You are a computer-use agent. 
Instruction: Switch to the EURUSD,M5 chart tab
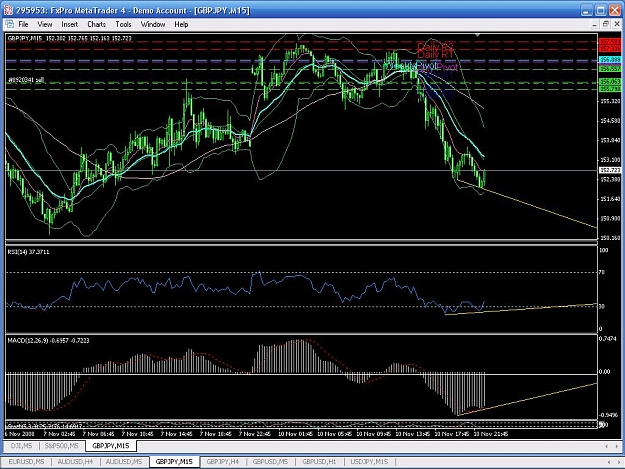tap(26, 461)
